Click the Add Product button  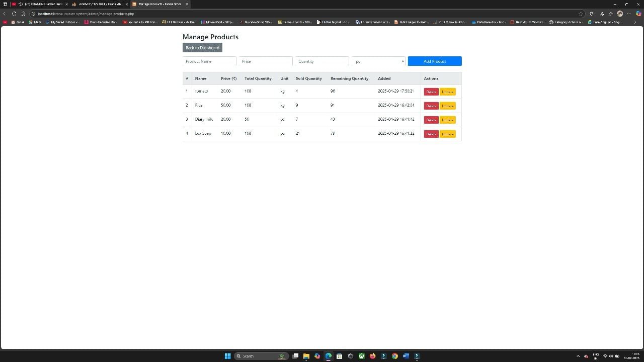click(435, 61)
